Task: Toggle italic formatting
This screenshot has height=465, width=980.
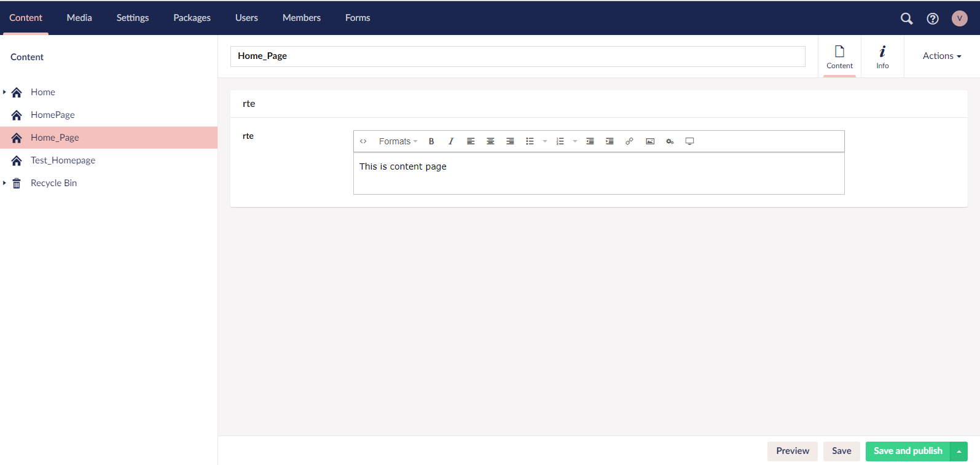Action: (x=451, y=141)
